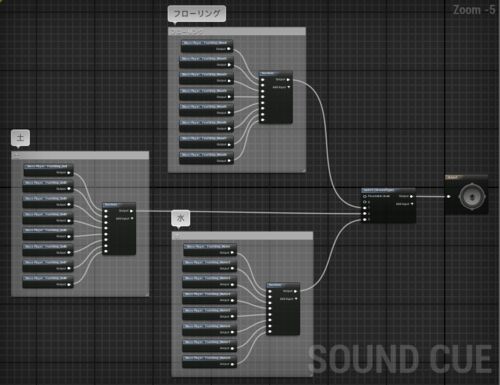The width and height of the screenshot is (500, 385).
Task: Select the first Wave Player node in 土 group
Action: pos(48,169)
